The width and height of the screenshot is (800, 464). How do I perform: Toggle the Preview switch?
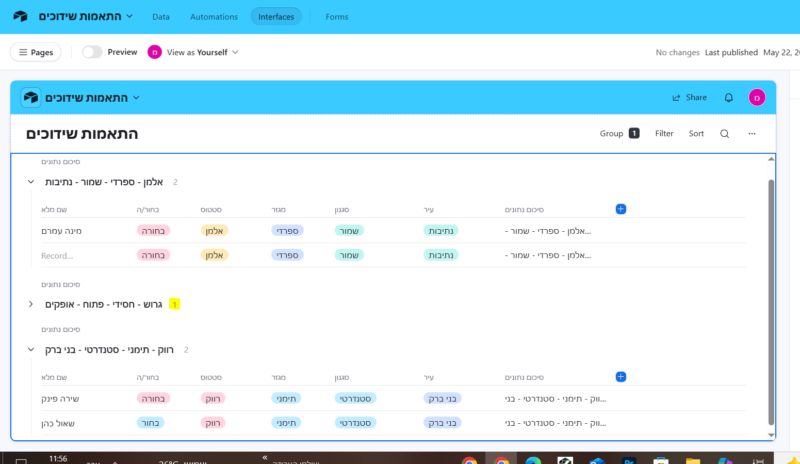coord(92,52)
